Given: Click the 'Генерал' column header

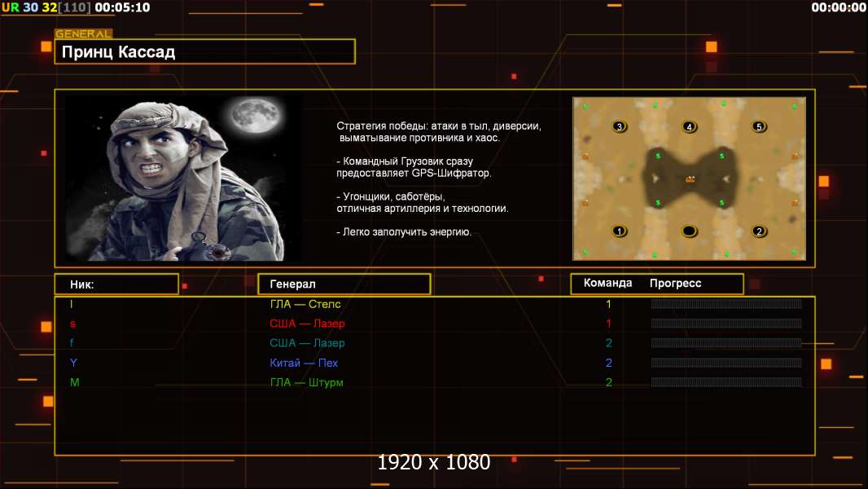Looking at the screenshot, I should 344,284.
